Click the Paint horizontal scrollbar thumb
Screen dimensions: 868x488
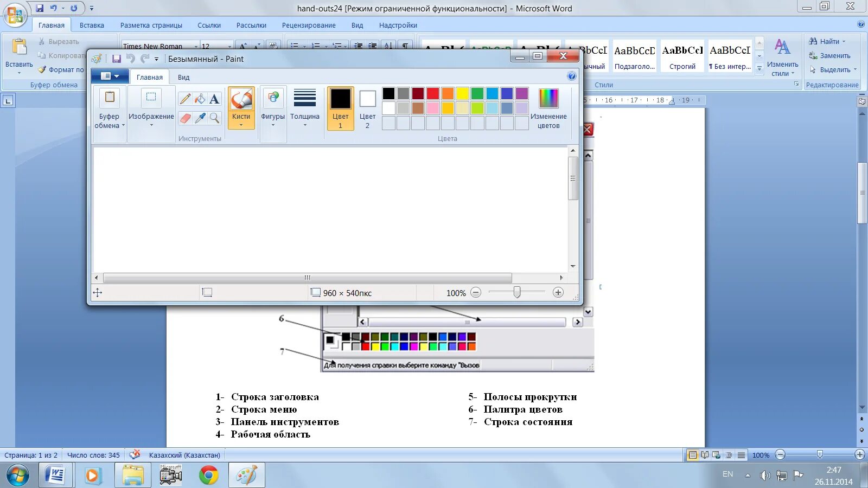click(307, 278)
